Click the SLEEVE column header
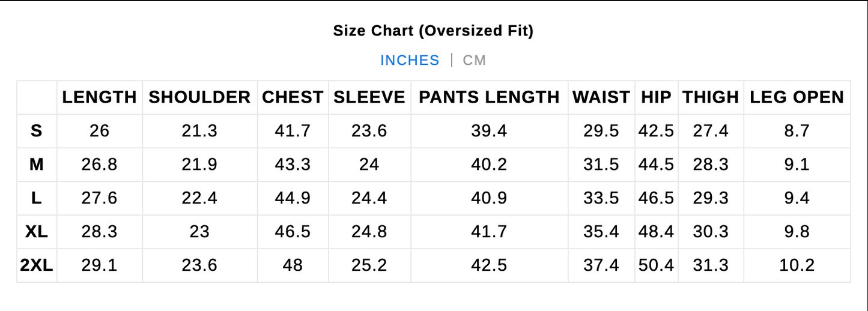Screen dimensions: 868x311 click(369, 97)
